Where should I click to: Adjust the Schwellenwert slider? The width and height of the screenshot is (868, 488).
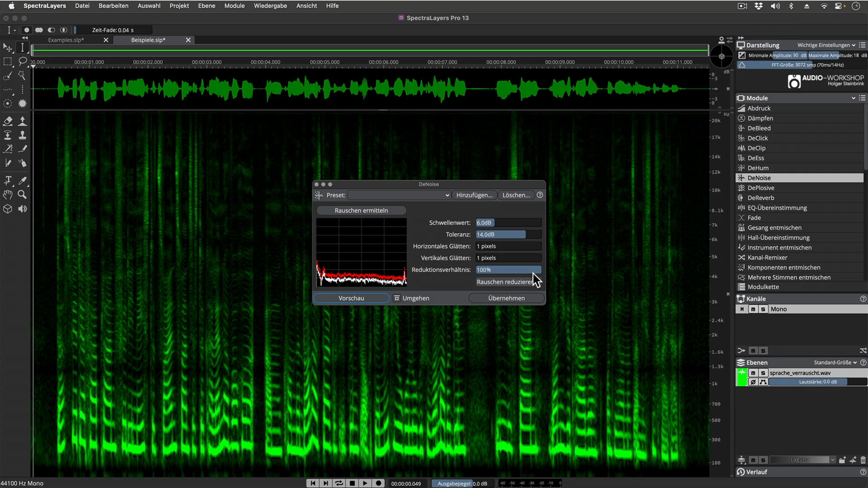coord(509,223)
